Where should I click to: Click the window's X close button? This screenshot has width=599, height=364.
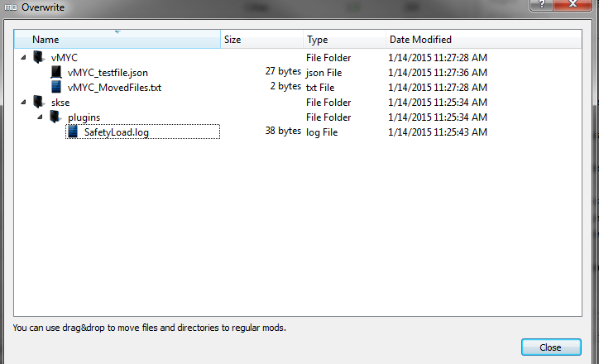point(573,5)
